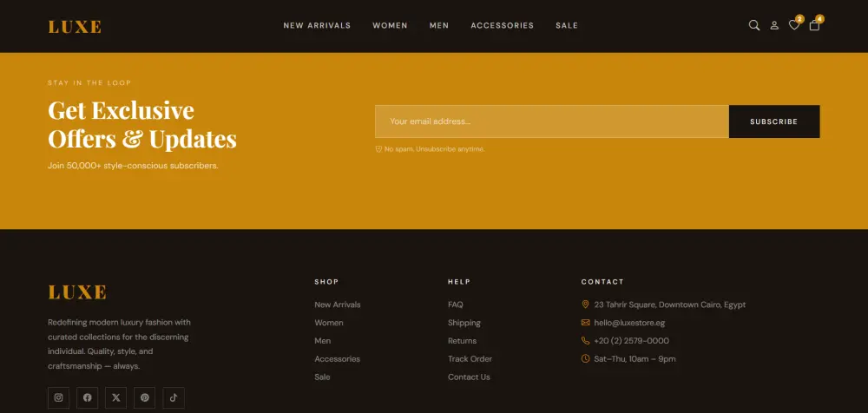Click the clock icon beside hours
The image size is (868, 413).
point(585,358)
